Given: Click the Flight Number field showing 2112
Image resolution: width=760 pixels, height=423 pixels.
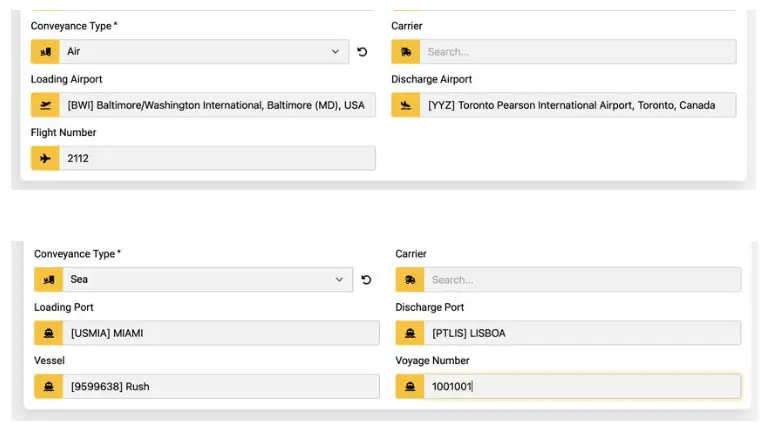Looking at the screenshot, I should point(217,158).
